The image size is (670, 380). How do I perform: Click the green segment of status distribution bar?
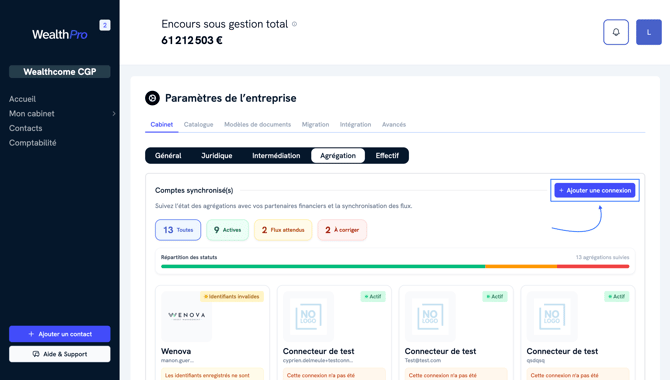tap(323, 266)
